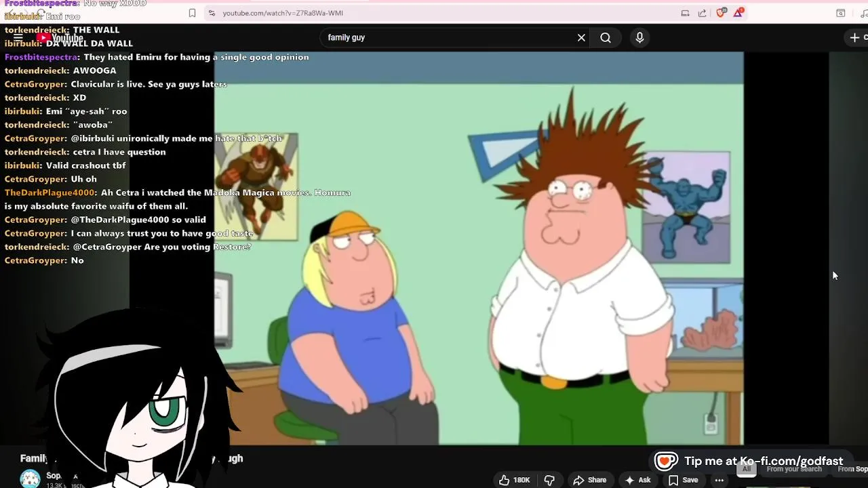Image resolution: width=868 pixels, height=488 pixels.
Task: Clear the YouTube search box with the X
Action: (581, 38)
